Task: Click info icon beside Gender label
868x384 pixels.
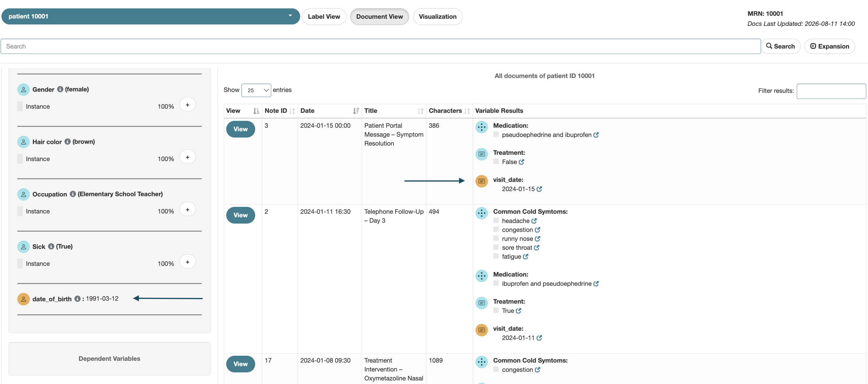Action: (x=60, y=89)
